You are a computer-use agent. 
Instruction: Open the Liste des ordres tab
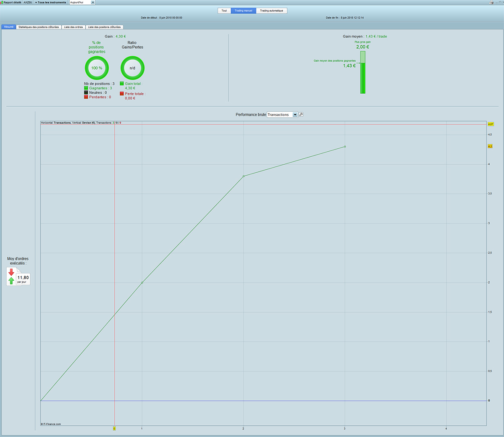pos(73,27)
